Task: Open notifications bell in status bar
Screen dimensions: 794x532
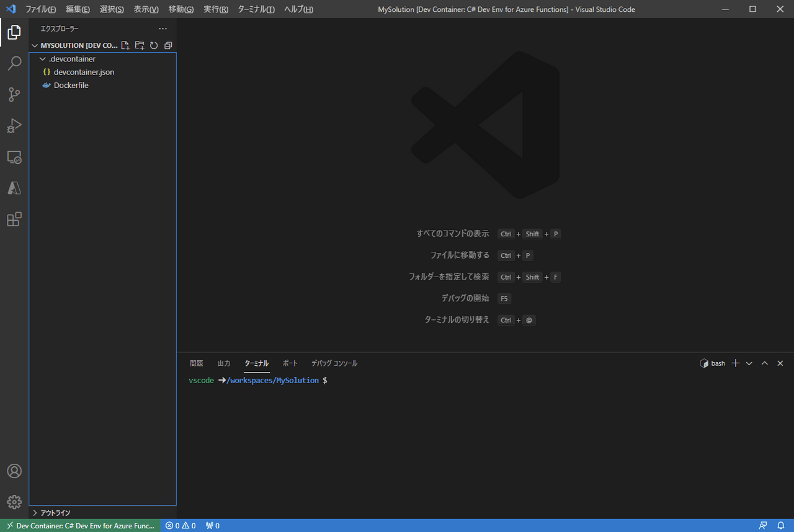Action: coord(781,526)
